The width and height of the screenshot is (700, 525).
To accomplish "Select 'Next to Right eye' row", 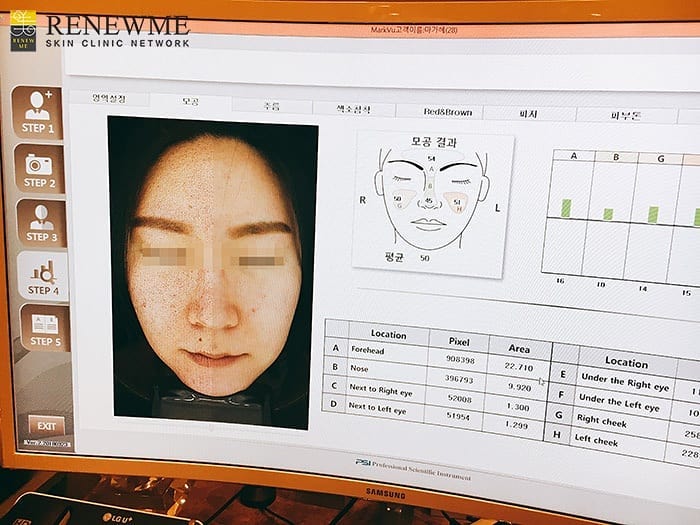I will point(380,390).
